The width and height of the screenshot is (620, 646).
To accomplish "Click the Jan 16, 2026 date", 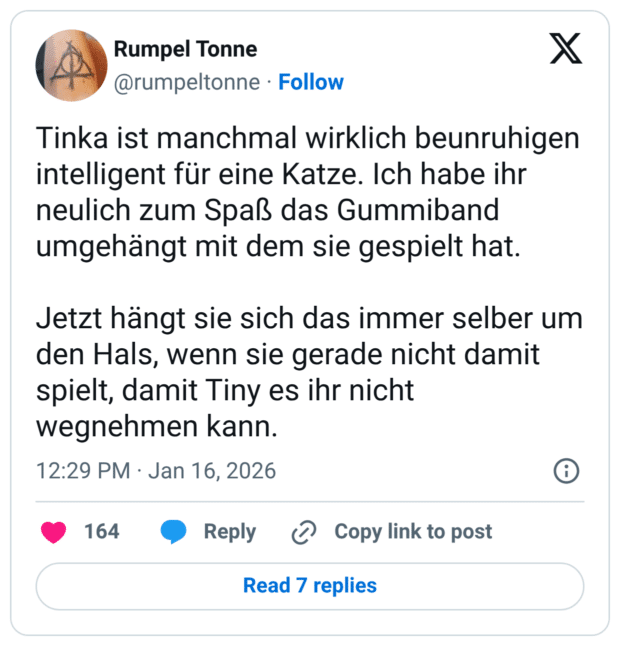I will (x=212, y=471).
